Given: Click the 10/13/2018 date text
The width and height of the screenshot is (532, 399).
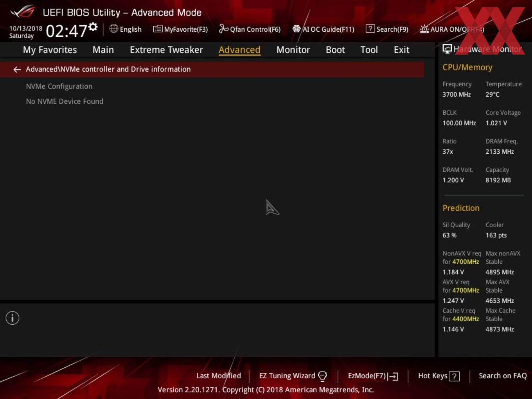Looking at the screenshot, I should click(x=26, y=29).
